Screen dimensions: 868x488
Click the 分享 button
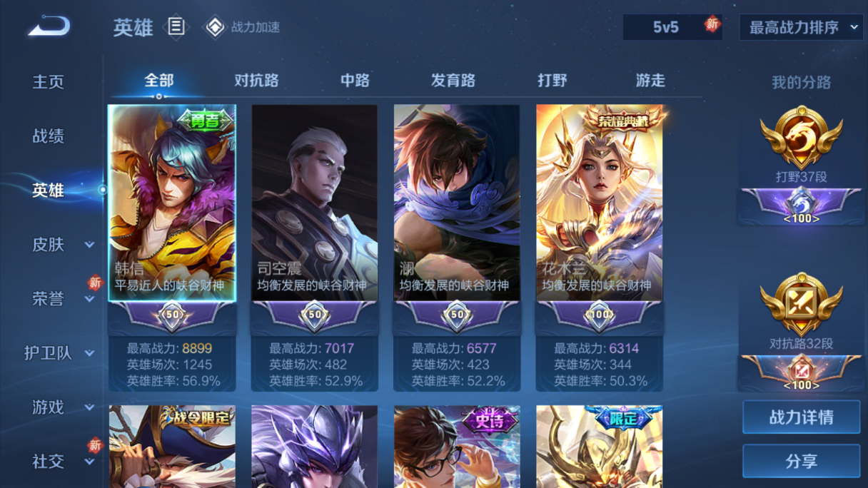pos(801,461)
